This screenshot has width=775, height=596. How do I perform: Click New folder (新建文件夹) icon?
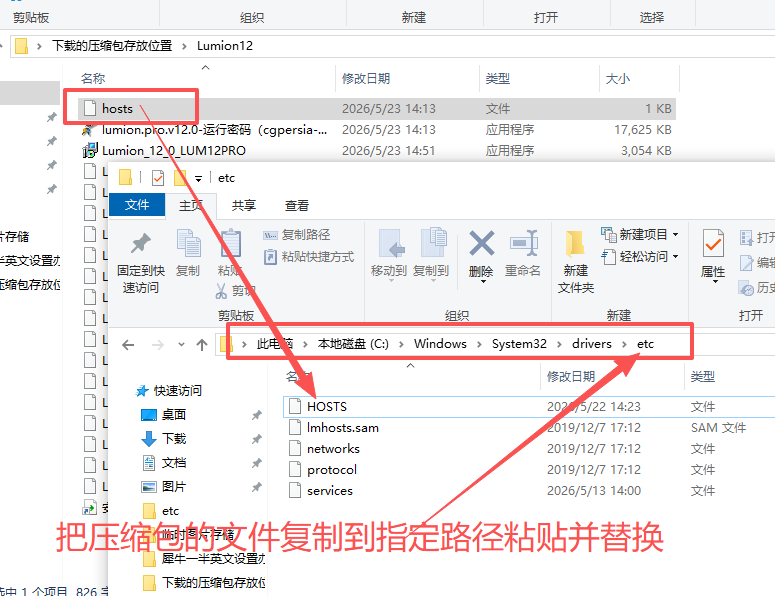point(575,244)
